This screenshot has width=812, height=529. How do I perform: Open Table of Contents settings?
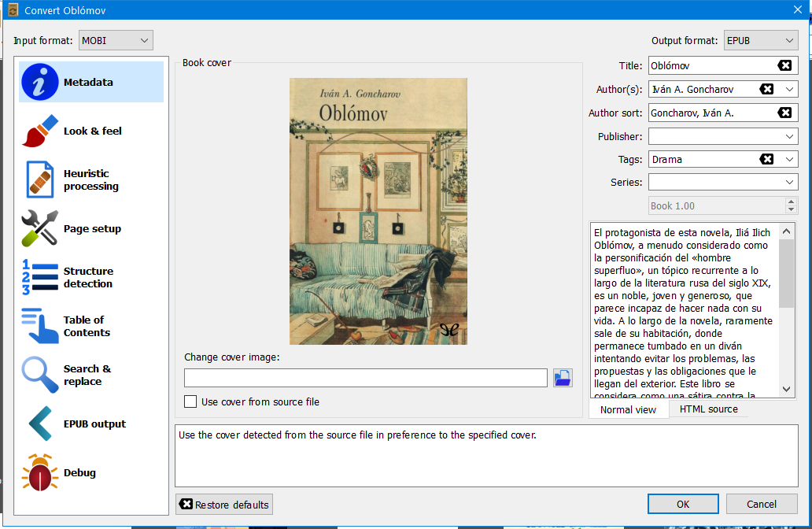[x=91, y=326]
